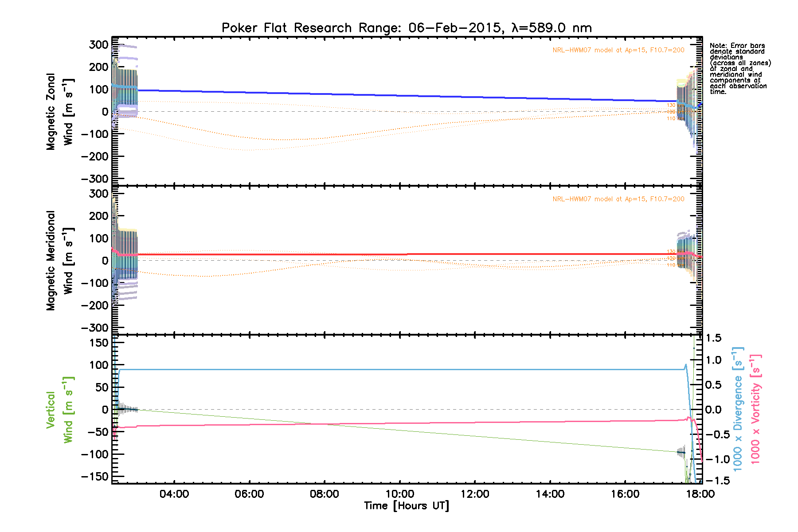Click the error bars note text
The height and width of the screenshot is (532, 798).
tap(739, 69)
